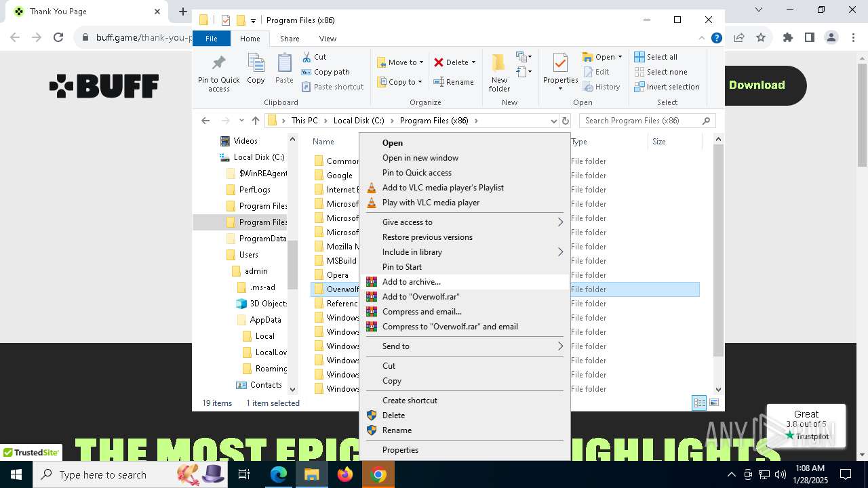The height and width of the screenshot is (488, 868).
Task: Open Task View on taskbar
Action: [244, 474]
